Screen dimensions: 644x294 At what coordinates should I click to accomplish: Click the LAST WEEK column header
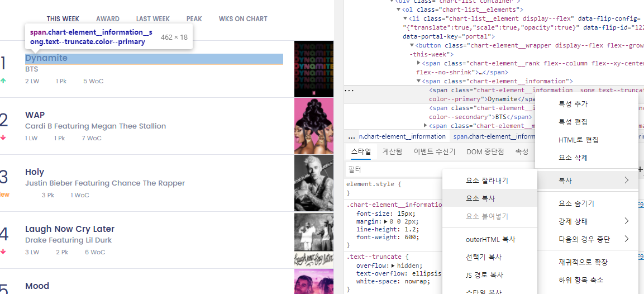point(153,19)
